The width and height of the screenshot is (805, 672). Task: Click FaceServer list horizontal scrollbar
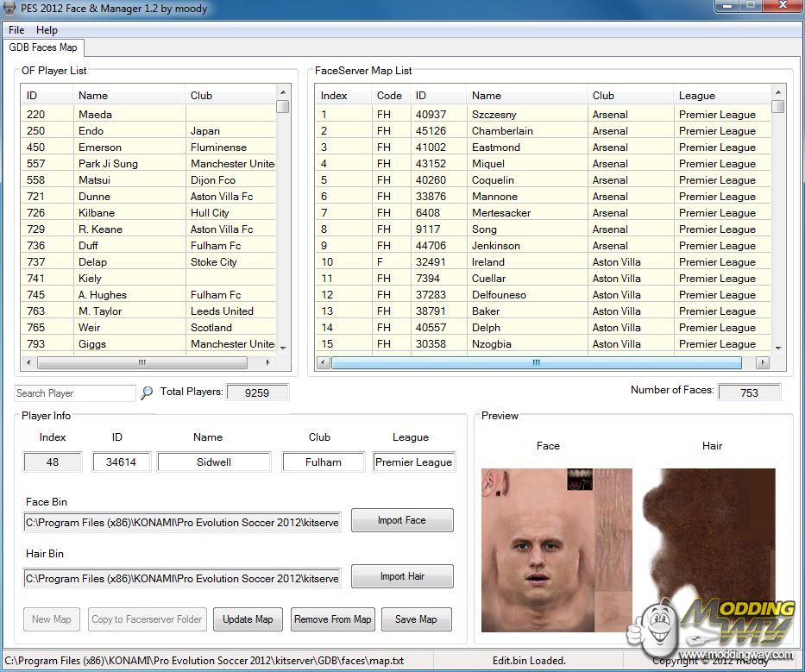535,363
